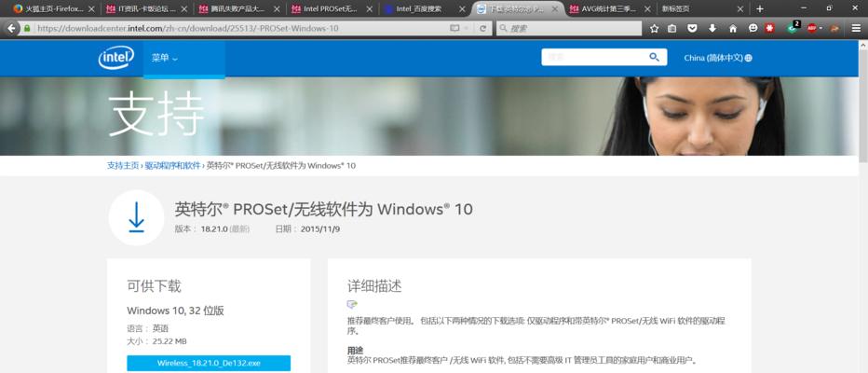Open a new tab with plus button
The height and width of the screenshot is (373, 868).
pos(760,9)
